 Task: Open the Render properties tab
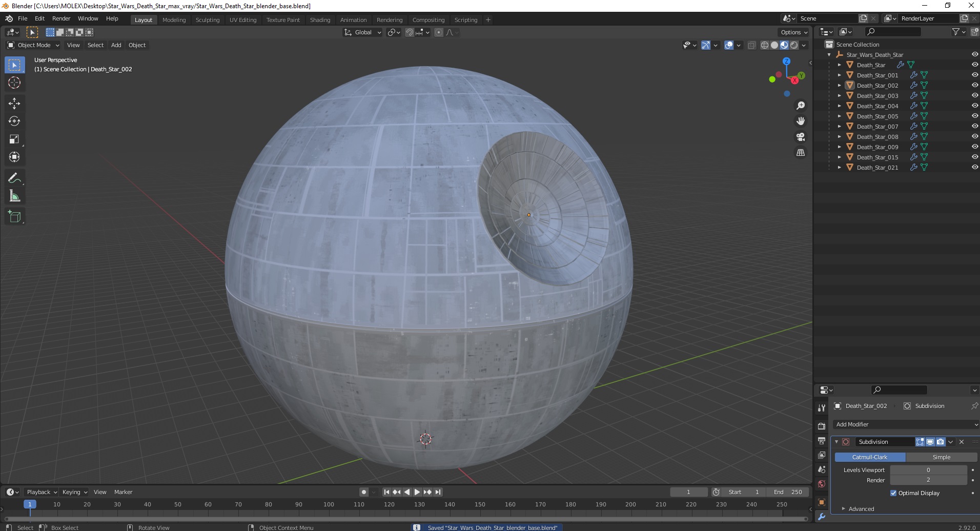[822, 426]
